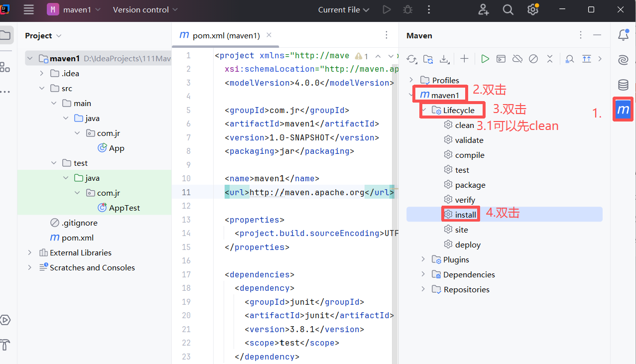636x364 pixels.
Task: Open Analyze Dependencies from Maven toolbar
Action: coord(570,59)
